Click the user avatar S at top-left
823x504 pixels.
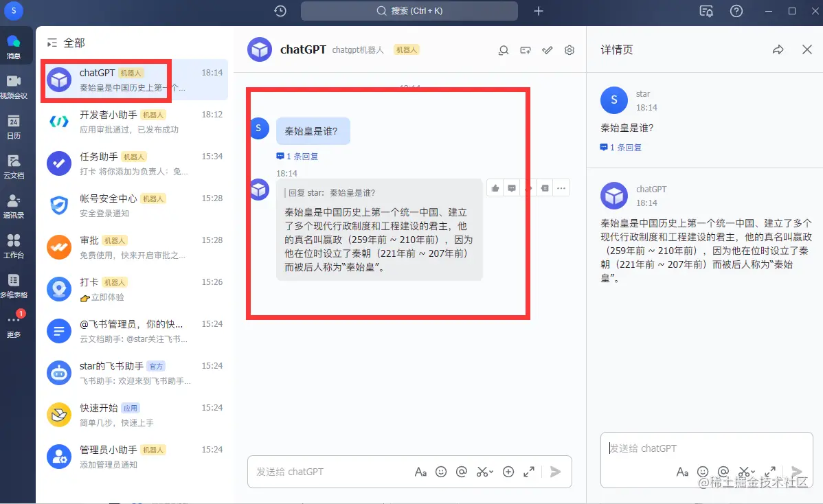[x=14, y=10]
